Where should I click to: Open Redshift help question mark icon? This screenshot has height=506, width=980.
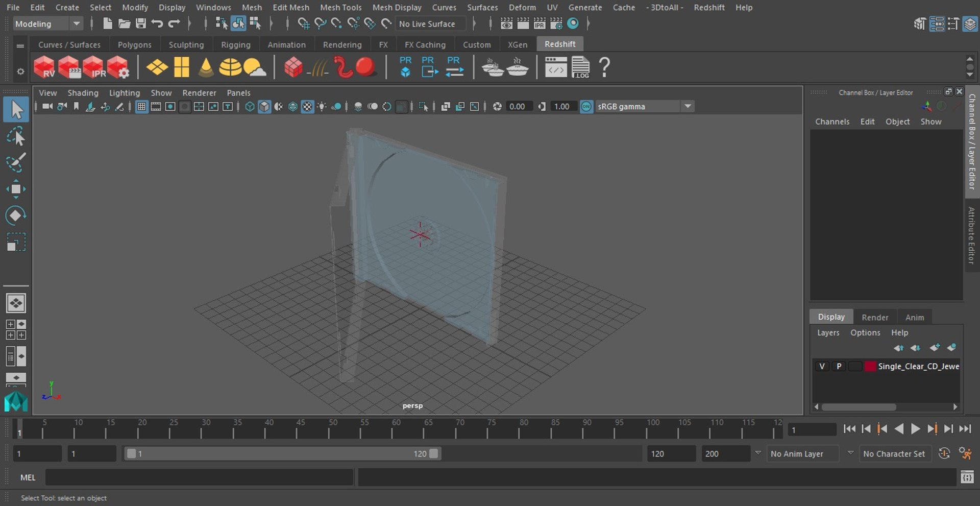(604, 67)
